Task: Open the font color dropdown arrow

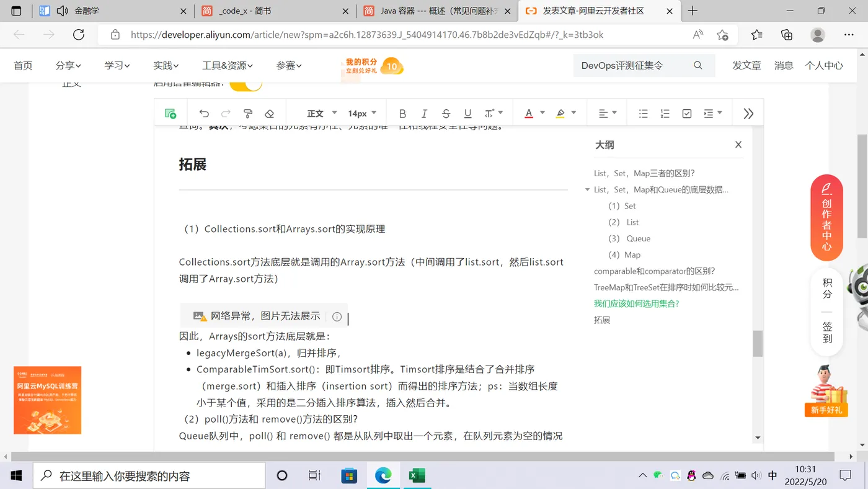Action: tap(542, 113)
